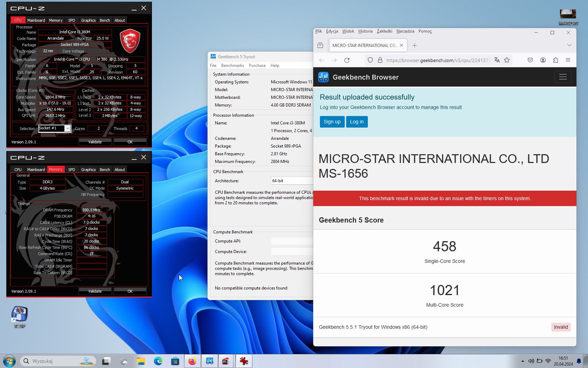
Task: Expand the list all tabs chevron in Firefox
Action: (569, 45)
